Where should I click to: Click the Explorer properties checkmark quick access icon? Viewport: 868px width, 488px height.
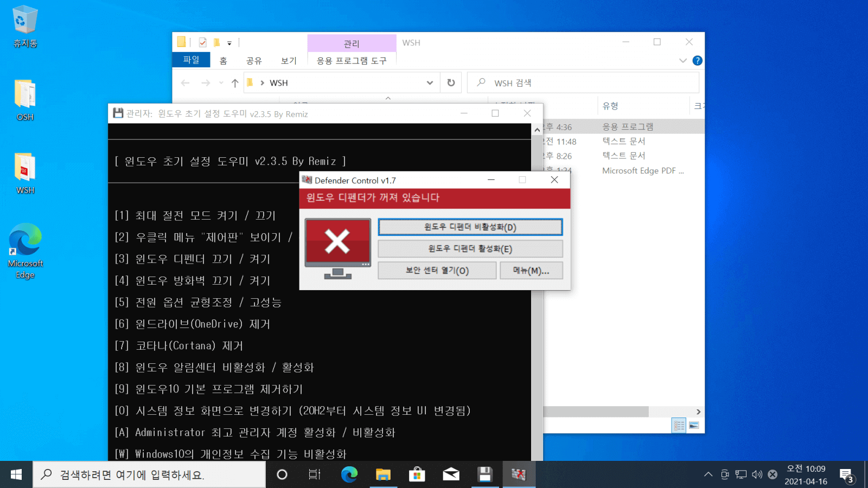click(202, 42)
